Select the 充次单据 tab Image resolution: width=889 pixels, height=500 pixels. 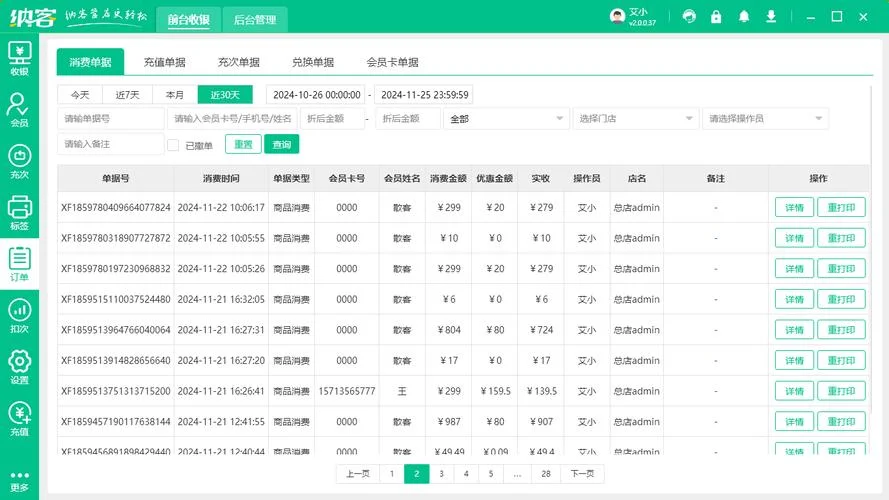tap(239, 62)
